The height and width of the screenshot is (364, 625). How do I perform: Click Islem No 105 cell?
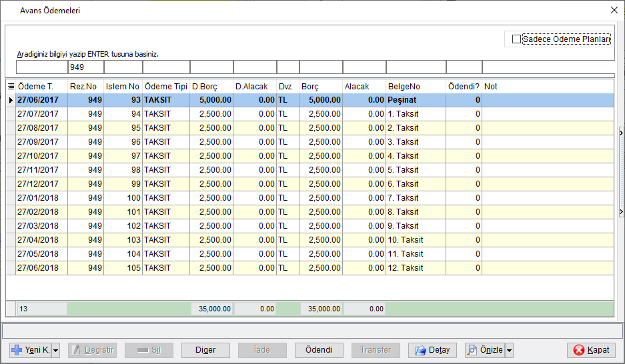tap(123, 267)
